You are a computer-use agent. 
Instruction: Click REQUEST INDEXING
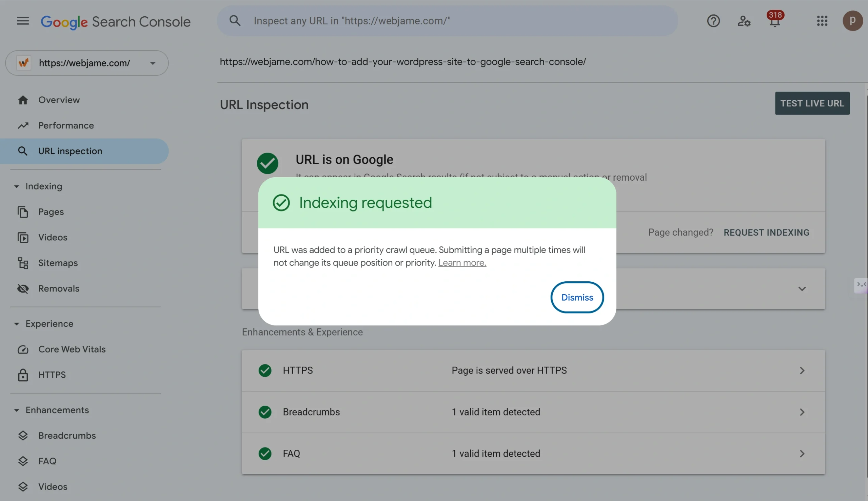tap(766, 233)
